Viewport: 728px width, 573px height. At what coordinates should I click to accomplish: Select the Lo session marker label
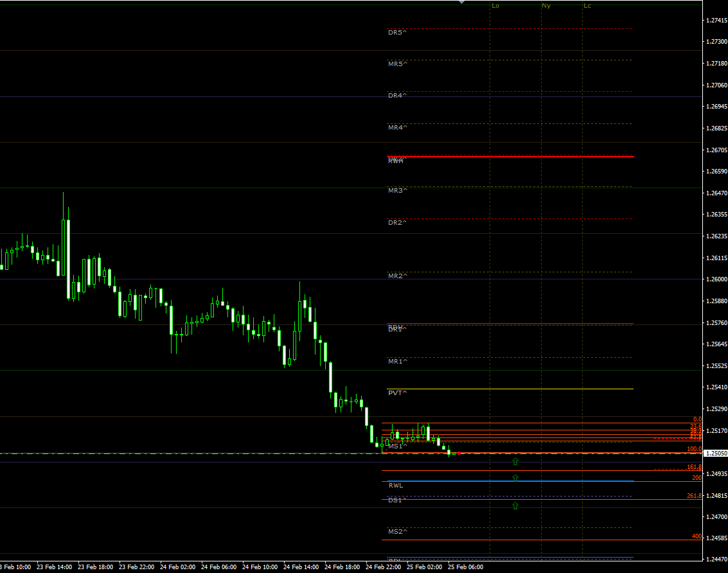point(495,6)
